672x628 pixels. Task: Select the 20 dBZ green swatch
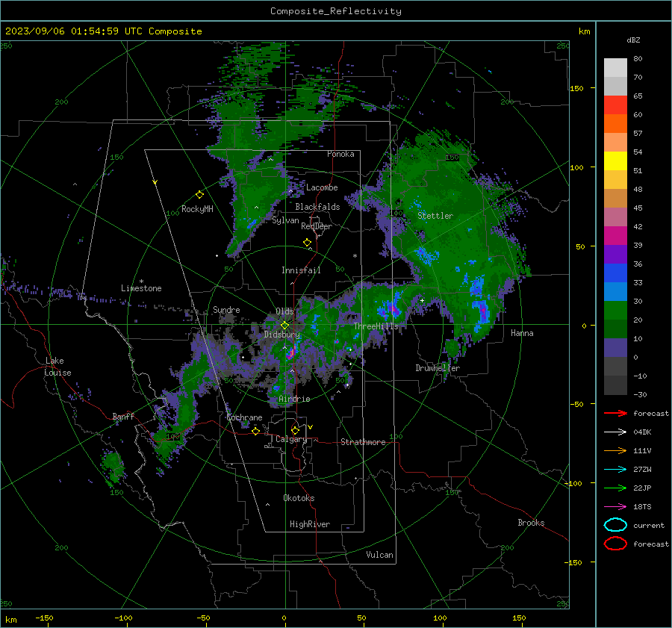[x=615, y=310]
